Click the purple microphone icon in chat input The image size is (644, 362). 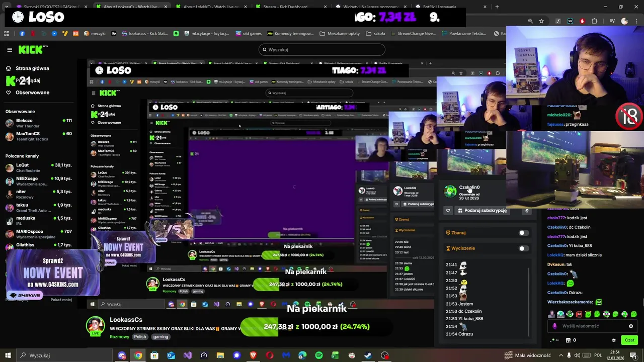[x=554, y=326]
